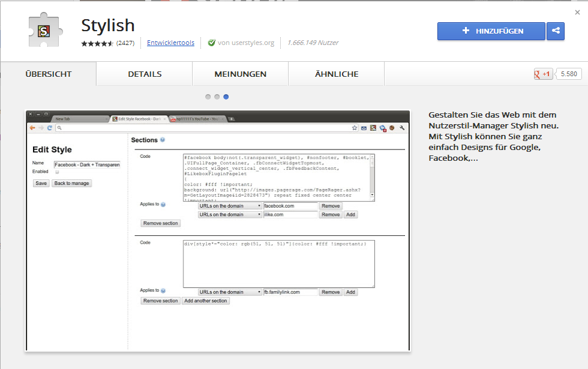Add Stylish via the HINZUFÜGEN button
Viewport: 588px width, 369px height.
pyautogui.click(x=491, y=31)
